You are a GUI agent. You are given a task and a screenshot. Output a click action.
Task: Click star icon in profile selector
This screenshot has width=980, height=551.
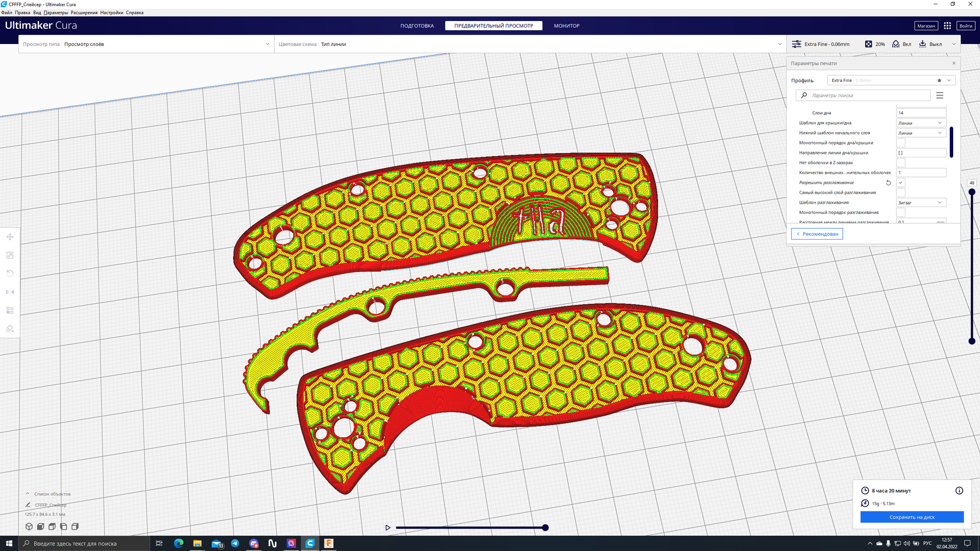pyautogui.click(x=939, y=80)
